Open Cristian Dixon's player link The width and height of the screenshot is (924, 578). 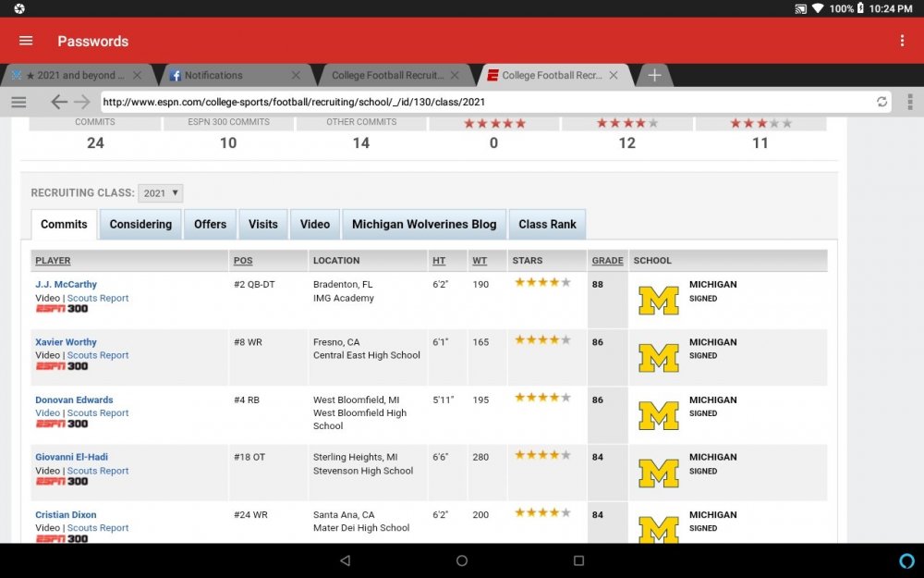coord(66,515)
